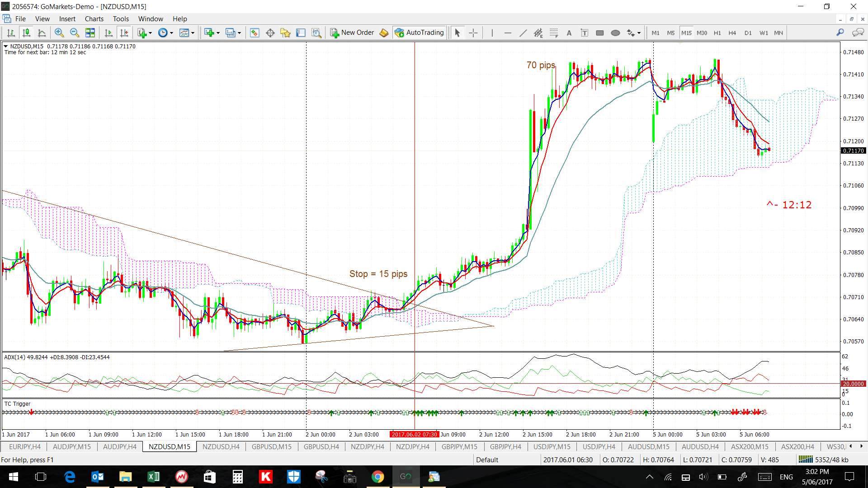Select the Fibonacci retracement tool
The width and height of the screenshot is (868, 488).
tap(554, 33)
